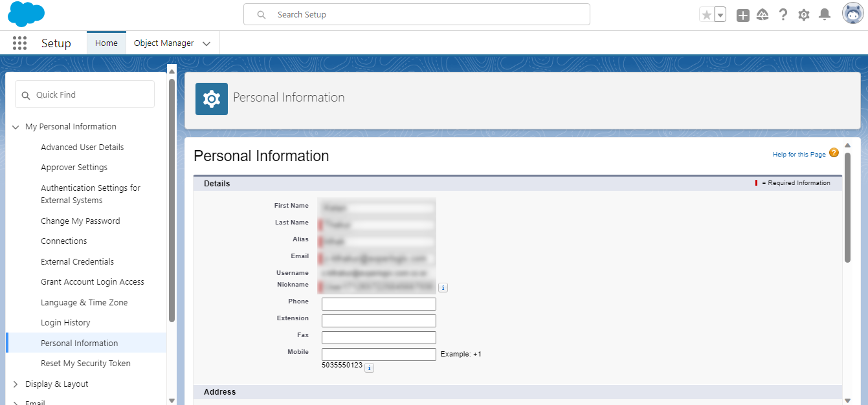The image size is (868, 405).
Task: Go to Change My Password
Action: click(x=80, y=221)
